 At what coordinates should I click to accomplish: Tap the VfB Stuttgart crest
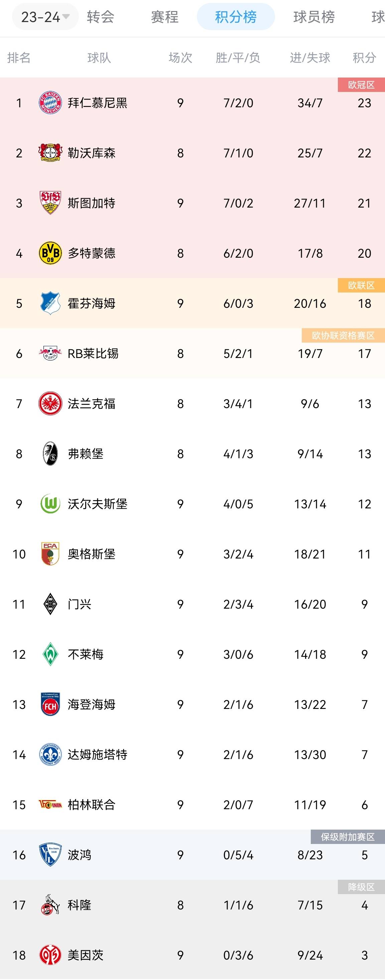pyautogui.click(x=50, y=203)
